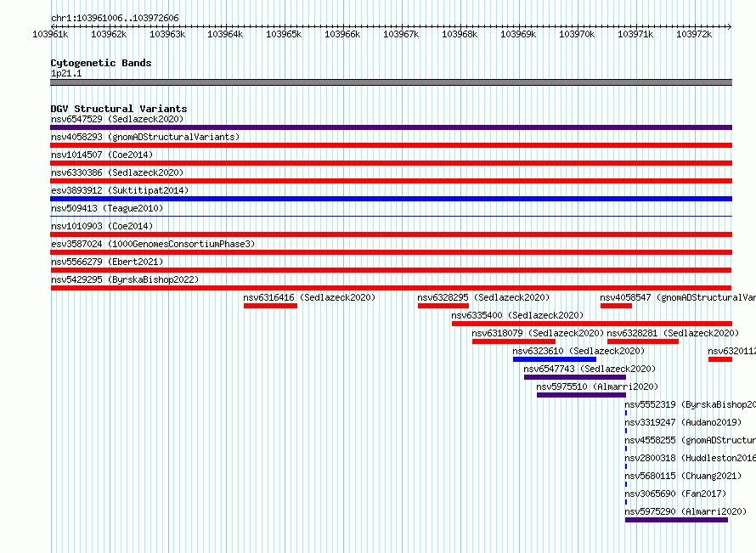Open nsv6328281 (Sedlazeck2020) label
This screenshot has height=553, width=756.
673,333
